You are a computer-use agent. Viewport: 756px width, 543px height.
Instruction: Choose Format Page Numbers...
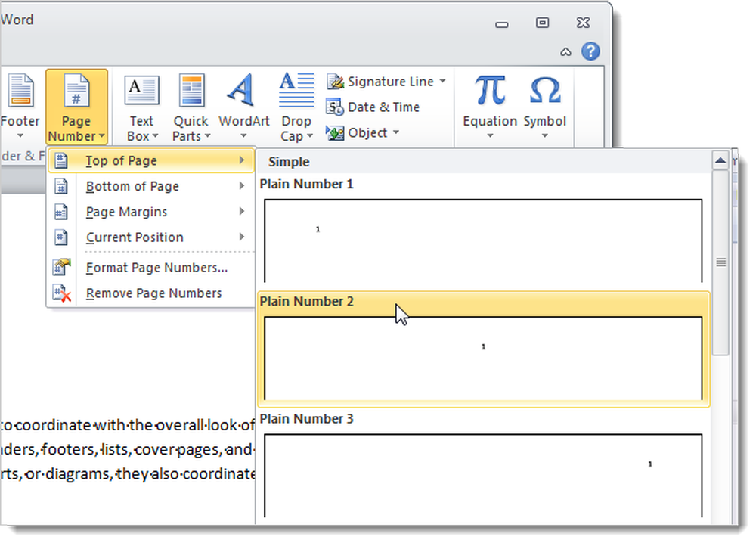click(x=151, y=268)
